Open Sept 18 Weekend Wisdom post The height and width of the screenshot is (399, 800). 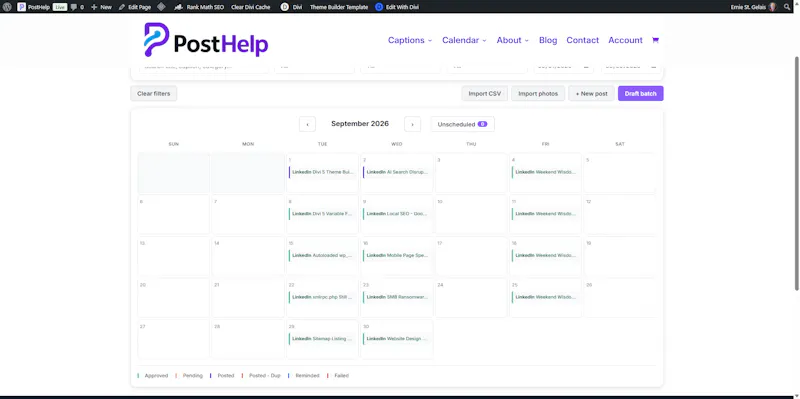[545, 255]
